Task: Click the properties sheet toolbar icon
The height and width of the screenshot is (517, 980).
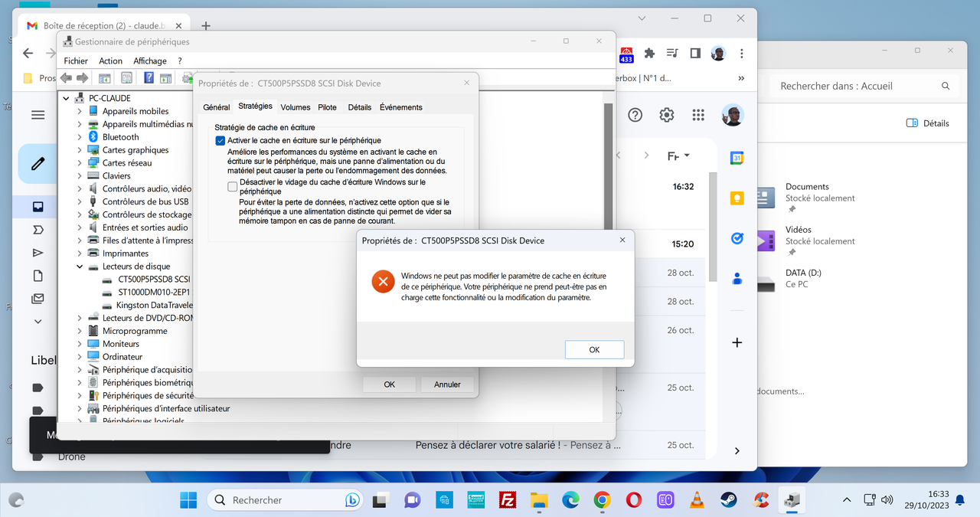Action: (x=126, y=77)
